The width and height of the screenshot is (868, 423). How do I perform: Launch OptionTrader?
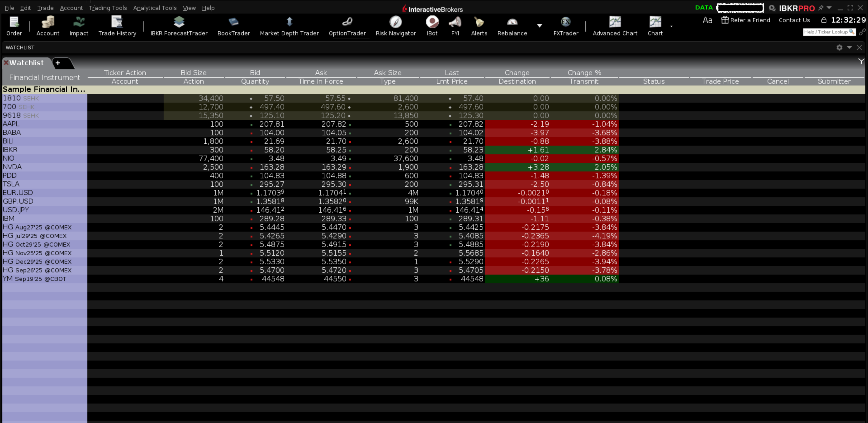click(347, 26)
